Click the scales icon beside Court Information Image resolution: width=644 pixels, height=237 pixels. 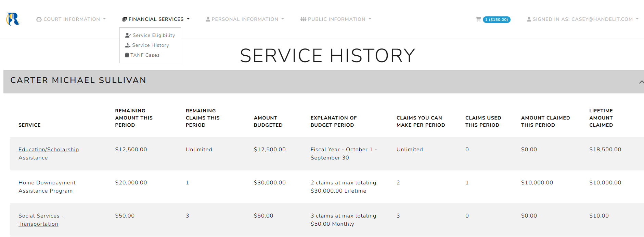coord(39,19)
